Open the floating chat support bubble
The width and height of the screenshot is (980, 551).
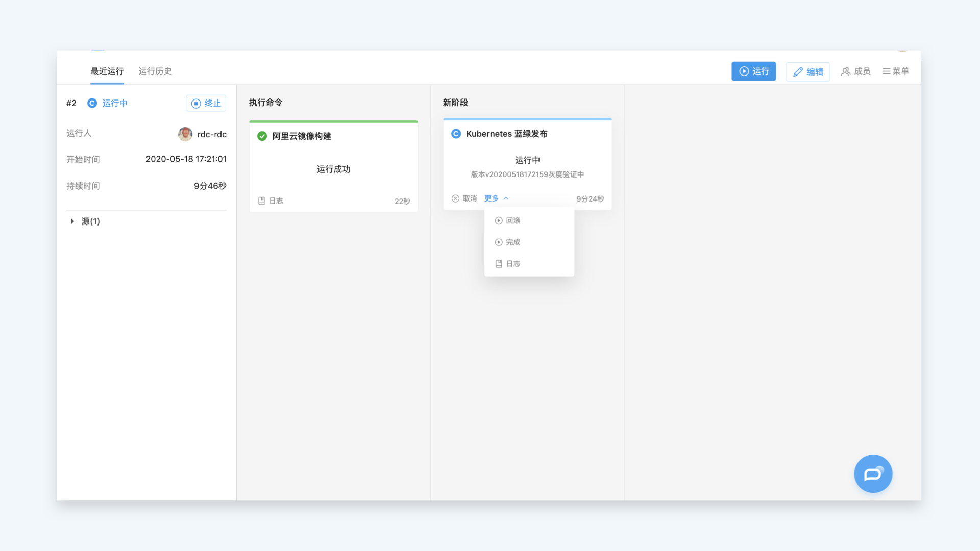(x=873, y=473)
